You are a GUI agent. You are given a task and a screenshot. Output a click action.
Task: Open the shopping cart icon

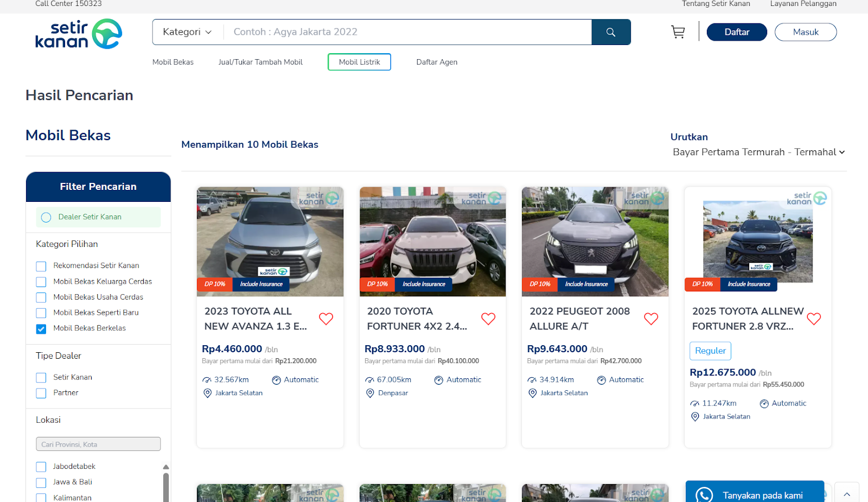(x=678, y=32)
